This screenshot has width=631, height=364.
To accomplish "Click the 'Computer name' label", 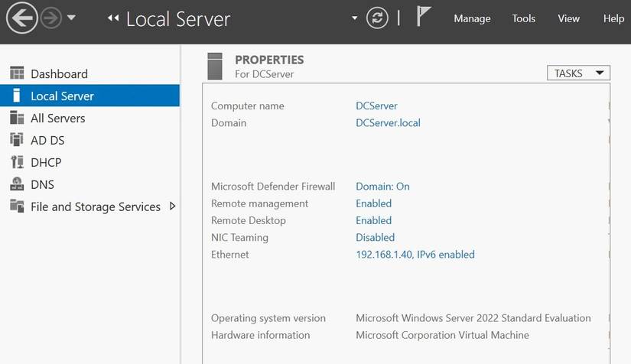I will [x=248, y=106].
